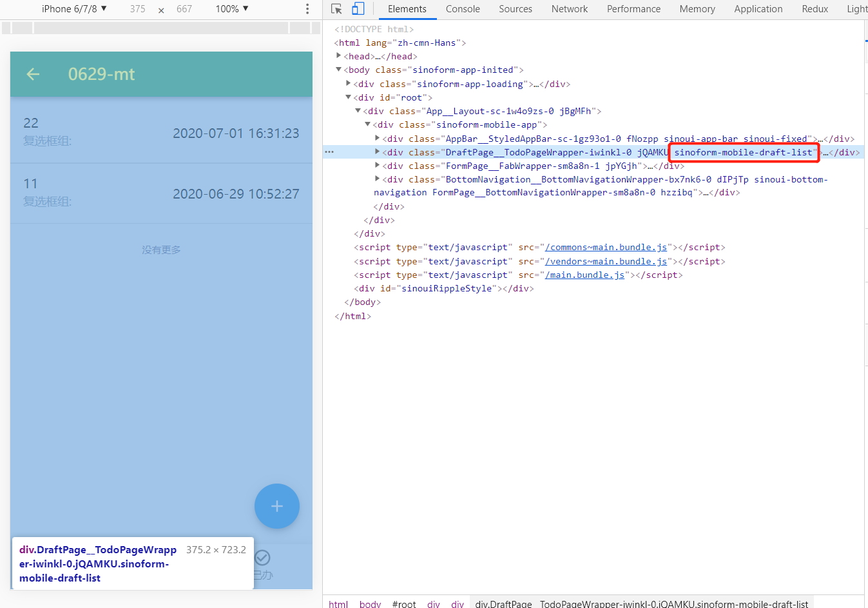The height and width of the screenshot is (608, 868).
Task: Open the /commons~main.bundle.js link
Action: pyautogui.click(x=606, y=248)
